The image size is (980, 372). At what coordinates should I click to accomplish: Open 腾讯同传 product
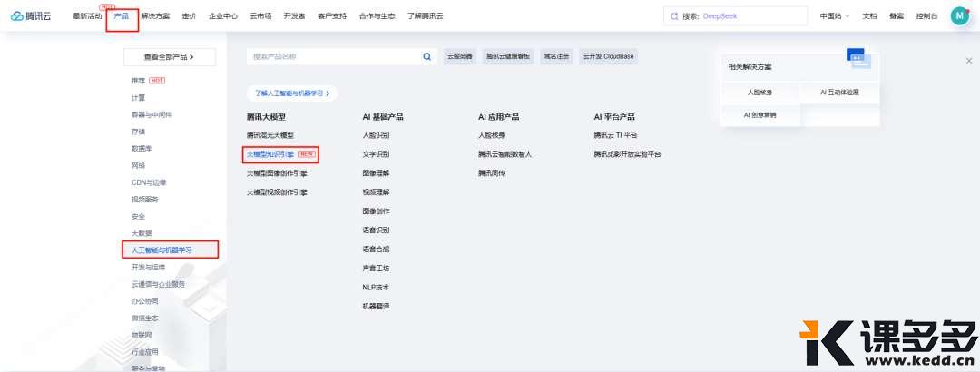coord(491,173)
